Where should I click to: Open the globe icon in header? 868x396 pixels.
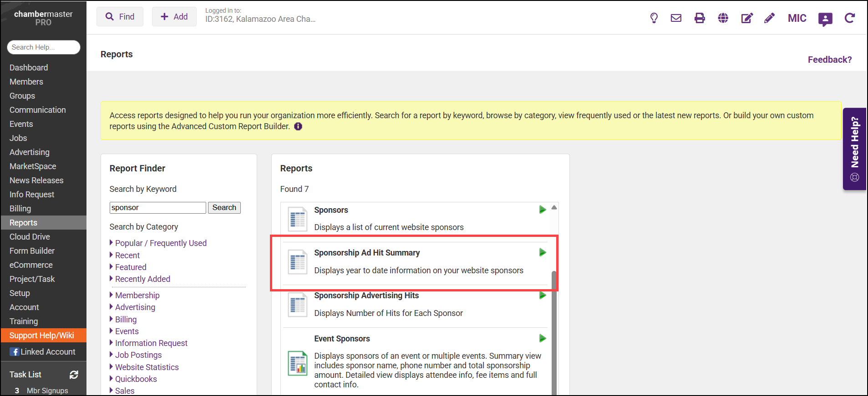[x=723, y=18]
